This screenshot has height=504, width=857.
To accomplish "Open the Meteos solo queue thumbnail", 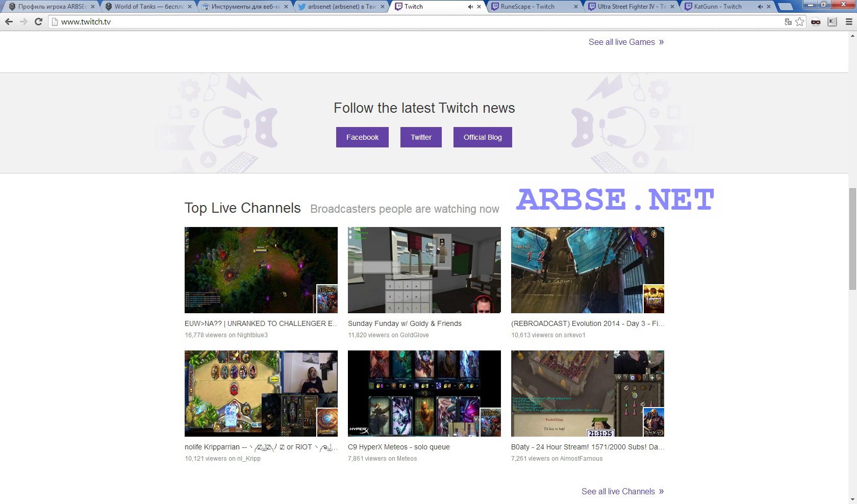I will (x=424, y=393).
